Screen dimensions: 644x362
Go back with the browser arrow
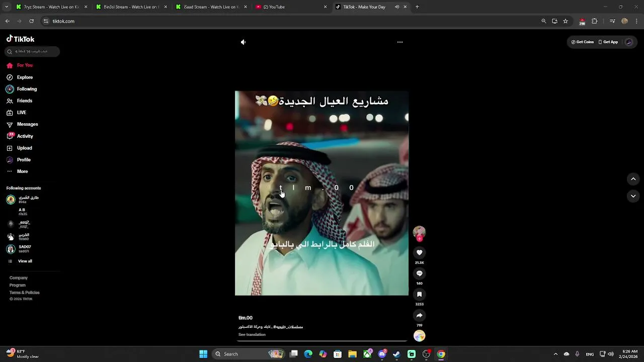point(8,21)
